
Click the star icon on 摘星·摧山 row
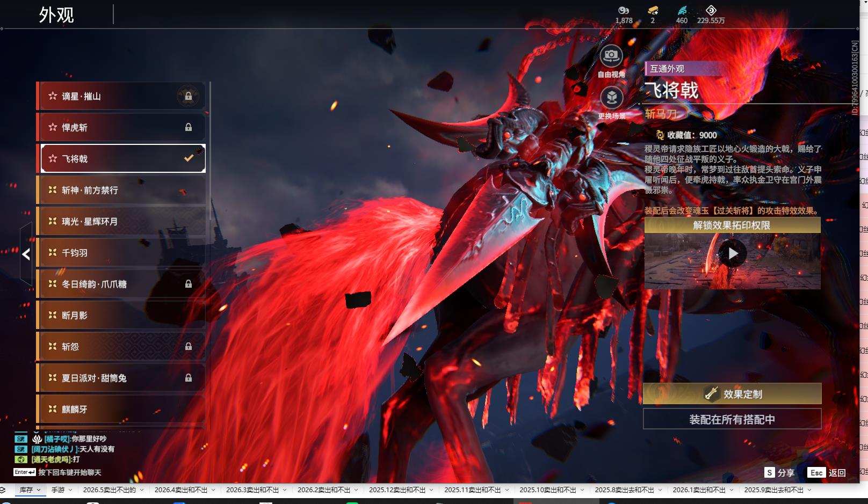[53, 96]
